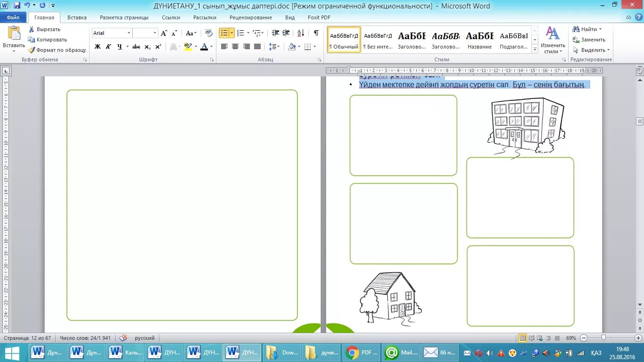
Task: Open the Файл tab
Action: (13, 17)
